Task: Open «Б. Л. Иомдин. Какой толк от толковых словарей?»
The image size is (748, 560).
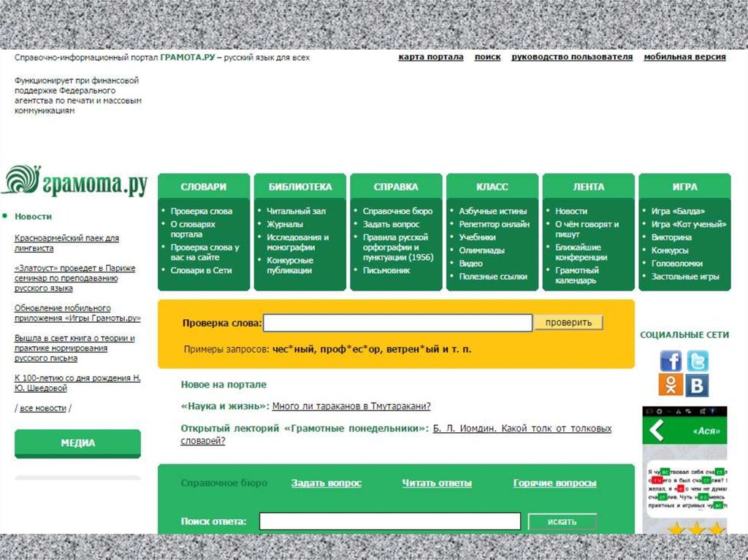Action: 396,434
